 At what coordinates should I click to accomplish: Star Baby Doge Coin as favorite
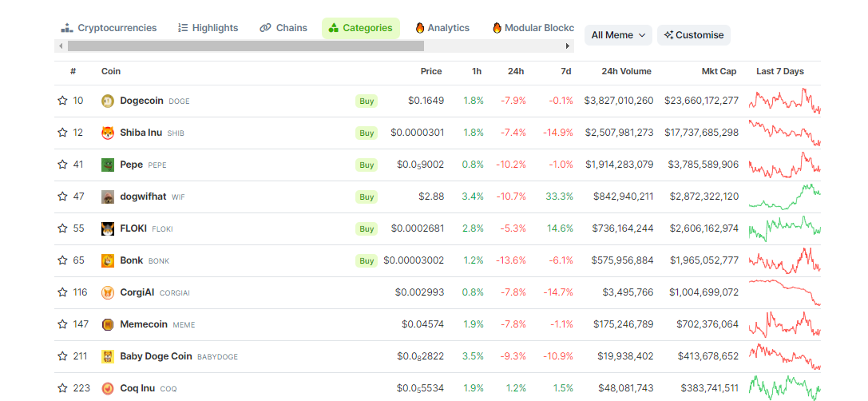62,356
